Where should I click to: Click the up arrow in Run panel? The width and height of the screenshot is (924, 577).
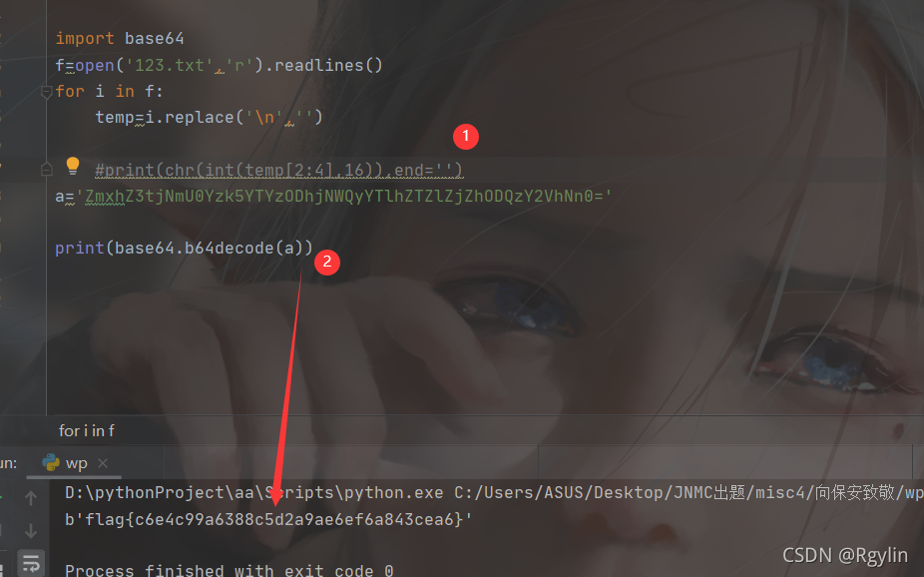[x=31, y=498]
